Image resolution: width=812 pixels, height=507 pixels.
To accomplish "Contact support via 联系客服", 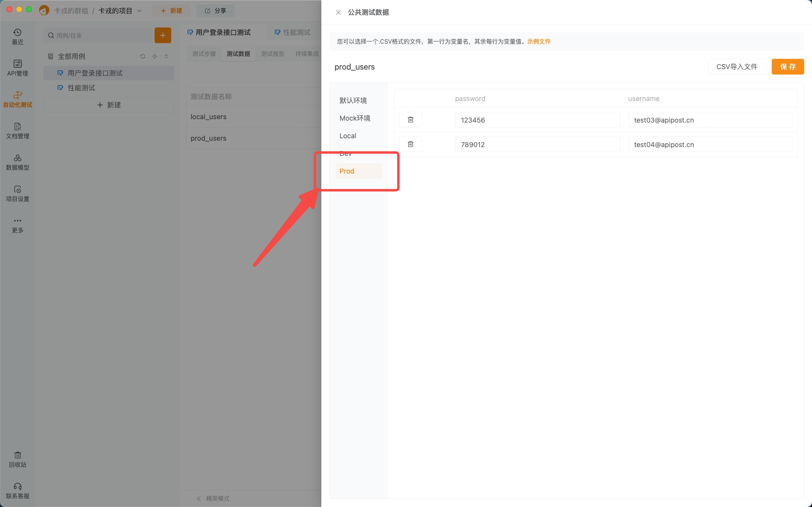I will click(x=18, y=491).
